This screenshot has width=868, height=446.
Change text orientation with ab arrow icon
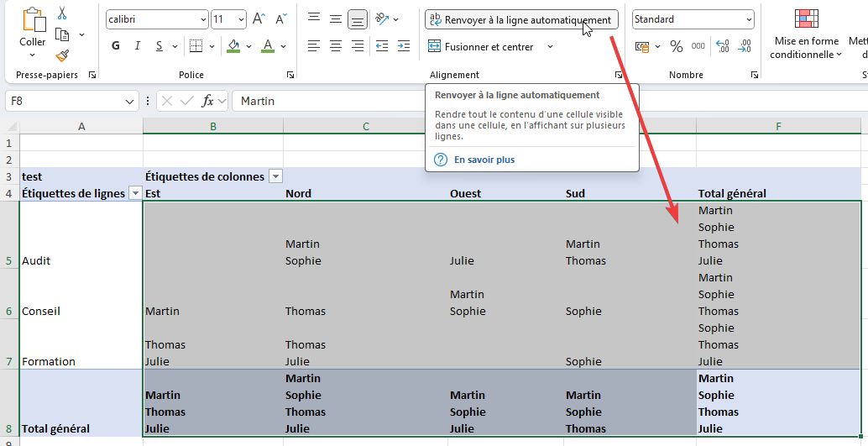381,18
